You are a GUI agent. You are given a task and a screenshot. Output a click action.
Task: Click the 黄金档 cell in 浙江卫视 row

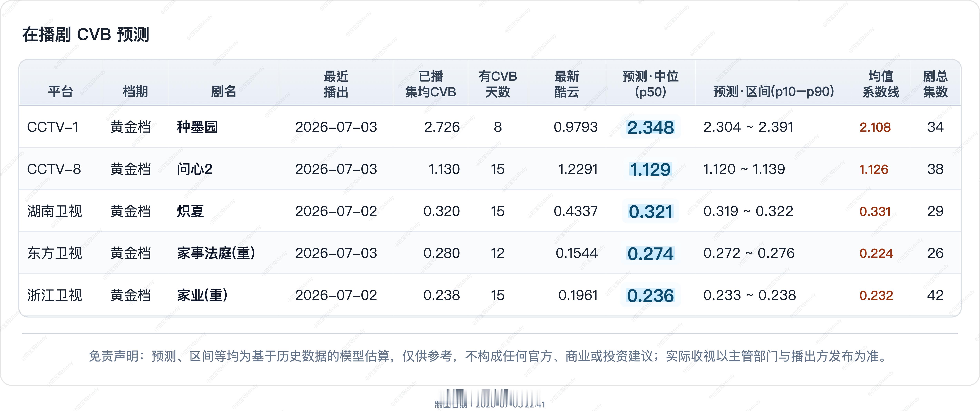coord(131,295)
